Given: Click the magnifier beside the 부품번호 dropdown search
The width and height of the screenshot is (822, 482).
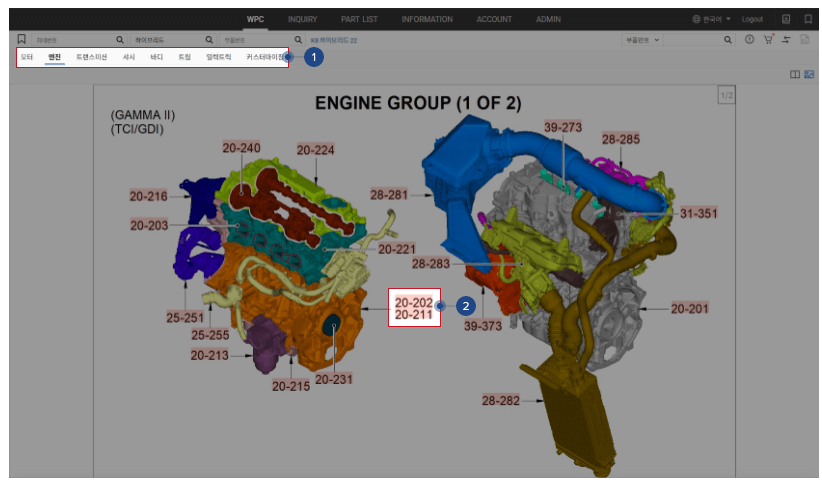Looking at the screenshot, I should (x=727, y=40).
